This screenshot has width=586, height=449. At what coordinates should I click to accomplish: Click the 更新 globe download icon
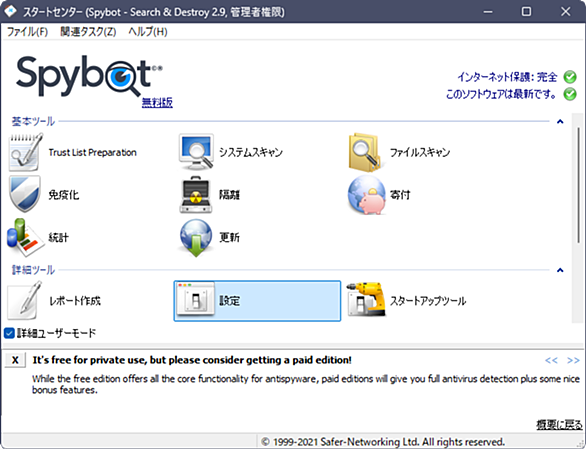click(x=196, y=238)
